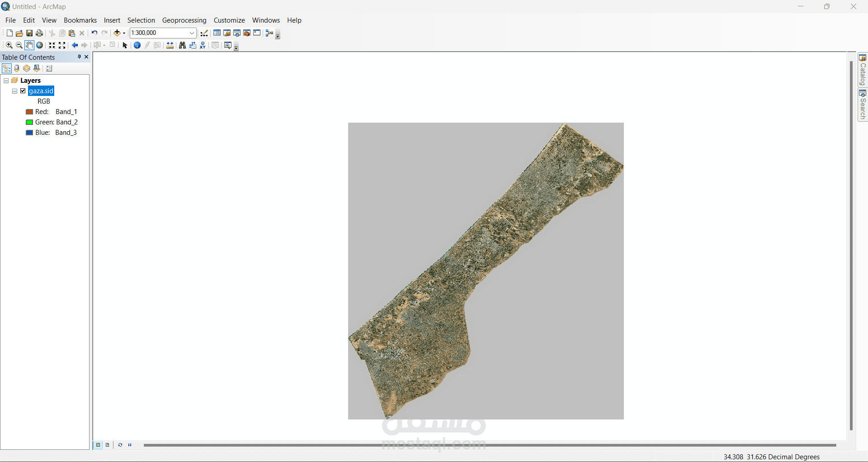Switch to List By Visibility view
868x462 pixels.
27,68
